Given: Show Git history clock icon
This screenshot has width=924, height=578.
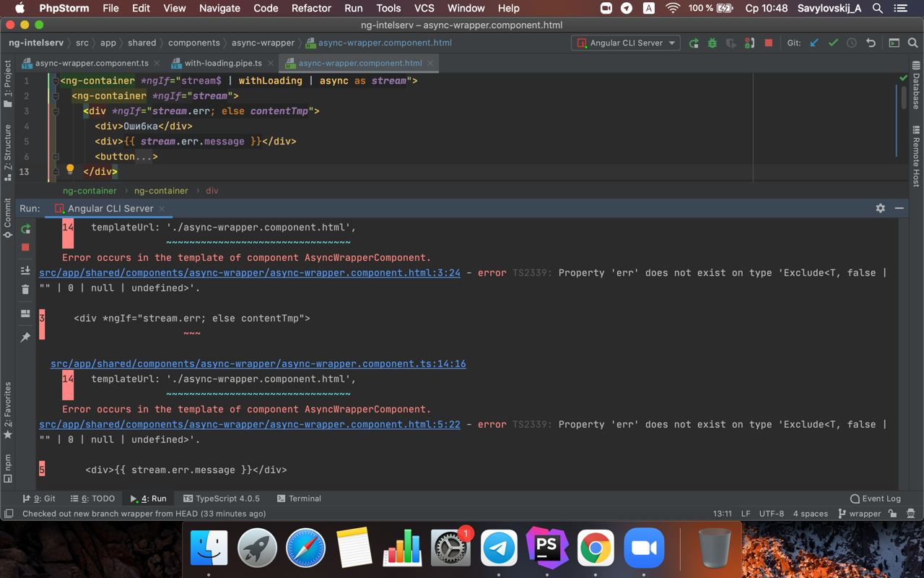Looking at the screenshot, I should coord(852,43).
